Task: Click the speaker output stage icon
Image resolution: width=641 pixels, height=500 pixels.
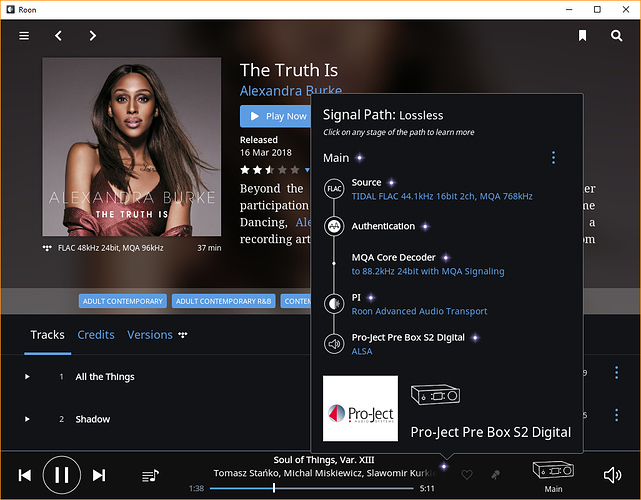Action: 334,344
